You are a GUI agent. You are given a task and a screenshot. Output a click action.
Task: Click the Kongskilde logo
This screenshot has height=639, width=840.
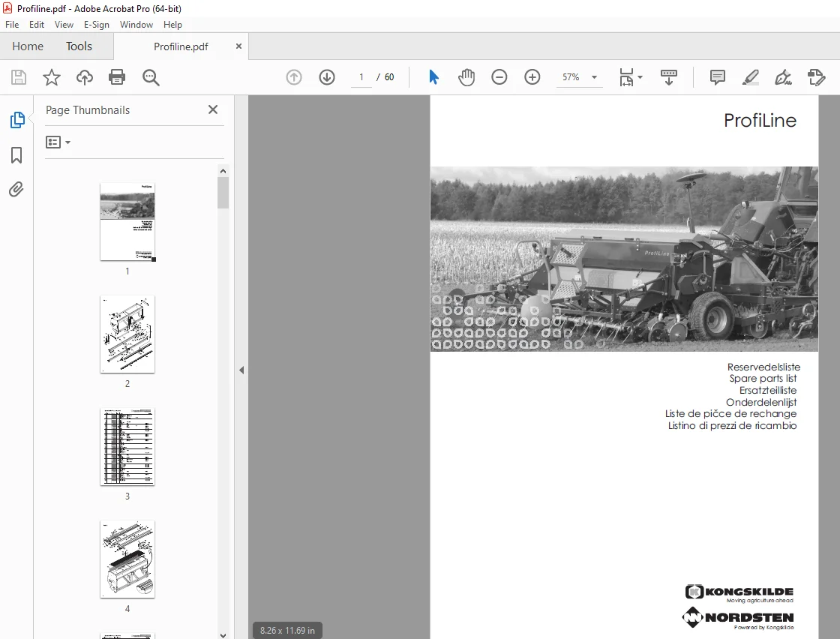point(739,593)
